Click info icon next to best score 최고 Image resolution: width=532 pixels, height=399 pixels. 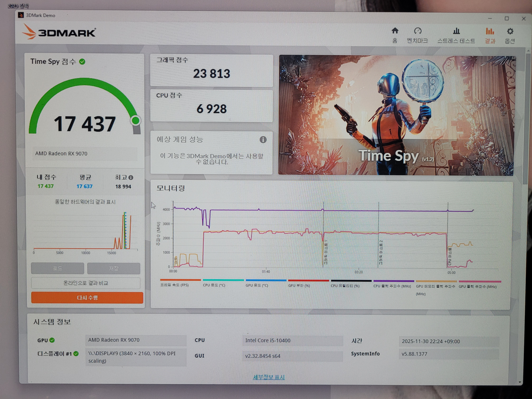[x=131, y=177]
